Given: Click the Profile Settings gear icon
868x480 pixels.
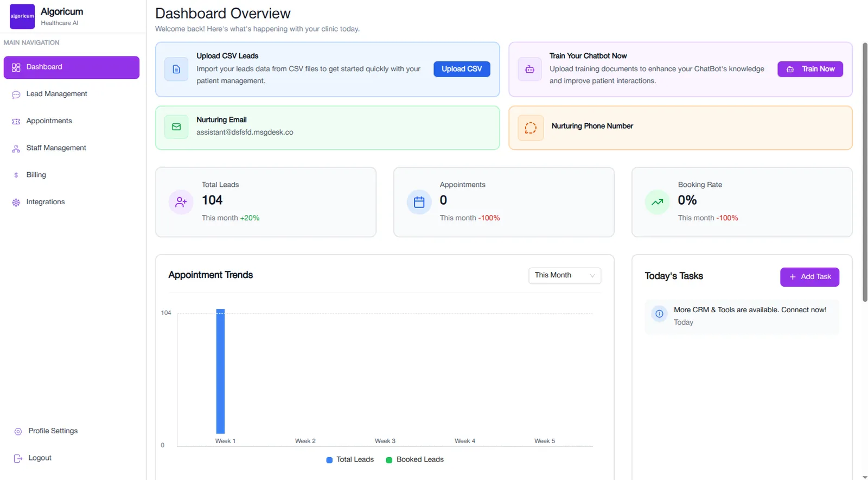Looking at the screenshot, I should [18, 432].
